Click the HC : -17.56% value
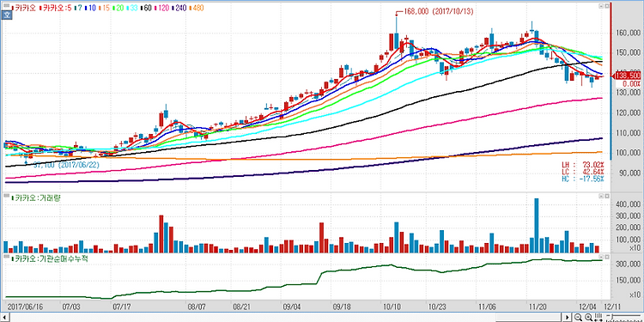The image size is (644, 322). coord(583,179)
